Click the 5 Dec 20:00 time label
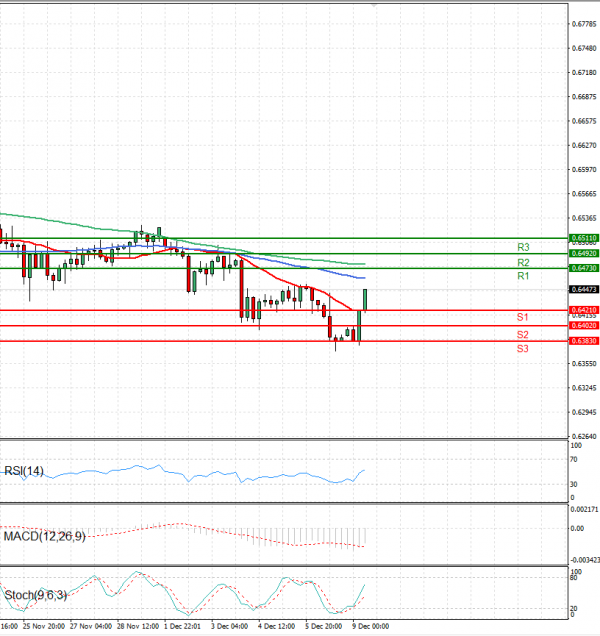600x636 pixels. pos(324,626)
